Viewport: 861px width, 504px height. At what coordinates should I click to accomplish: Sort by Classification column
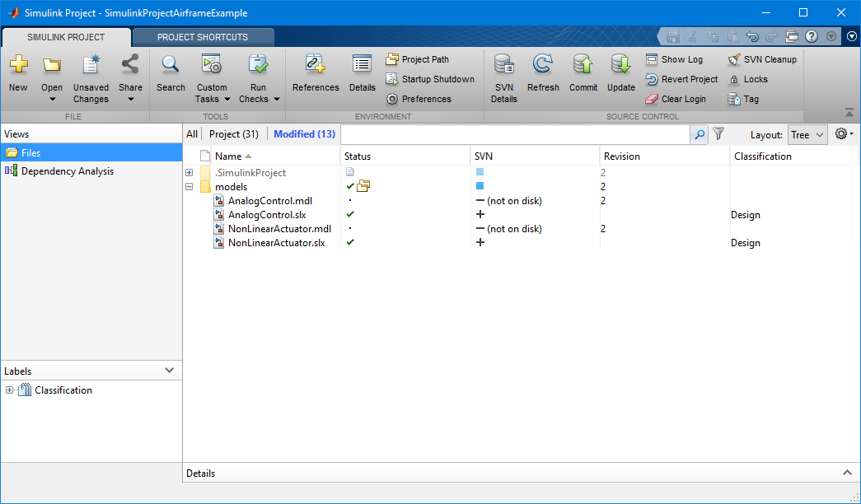(x=794, y=156)
